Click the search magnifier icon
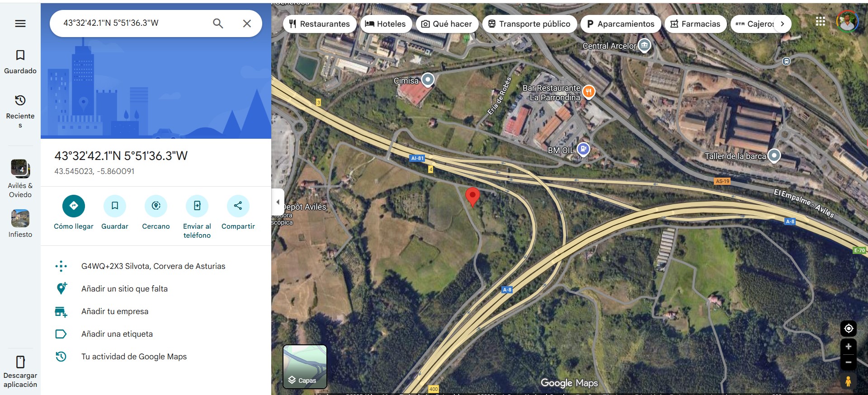Viewport: 868px width, 395px height. (x=218, y=24)
